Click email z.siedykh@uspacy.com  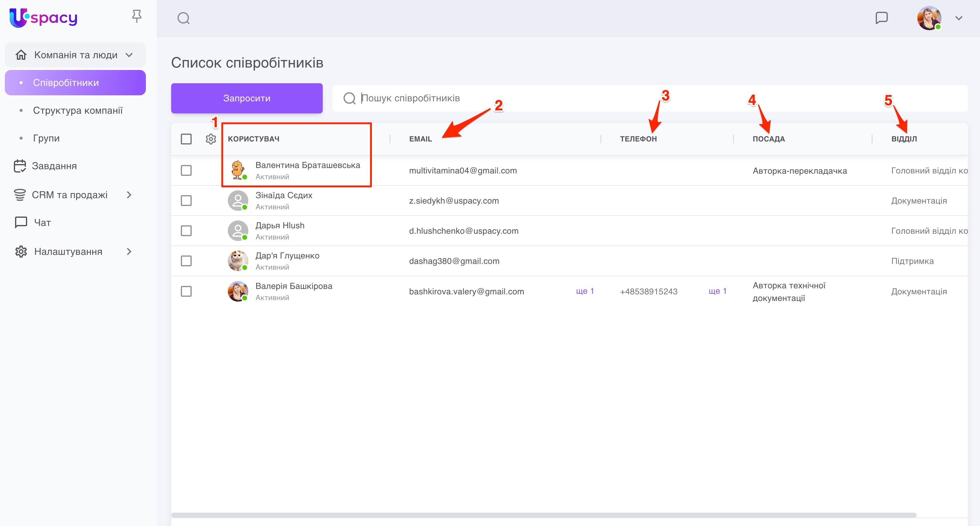tap(454, 201)
